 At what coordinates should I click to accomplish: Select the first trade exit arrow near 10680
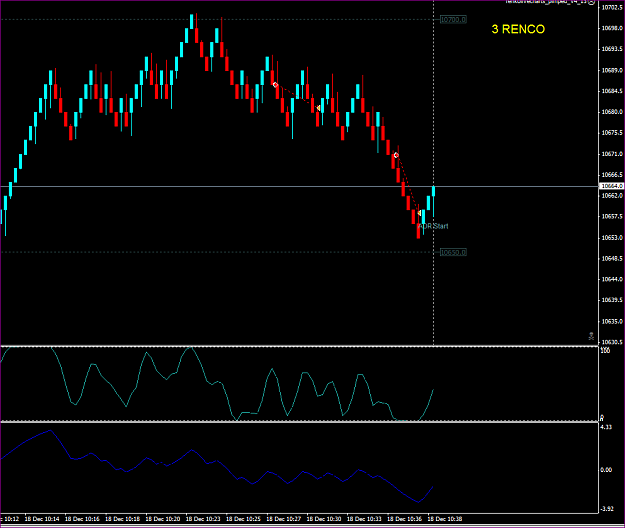click(x=318, y=108)
